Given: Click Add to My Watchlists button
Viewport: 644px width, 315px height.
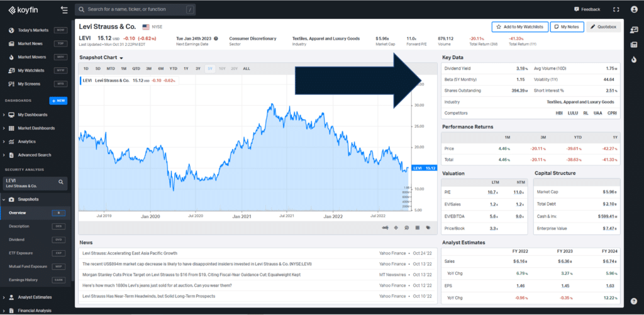Looking at the screenshot, I should 519,27.
